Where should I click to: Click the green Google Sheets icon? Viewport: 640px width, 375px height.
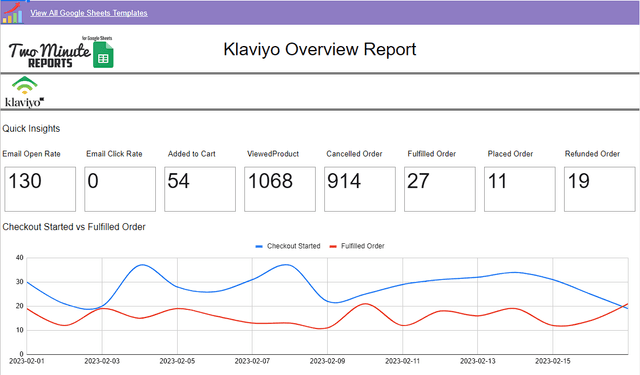(x=103, y=54)
